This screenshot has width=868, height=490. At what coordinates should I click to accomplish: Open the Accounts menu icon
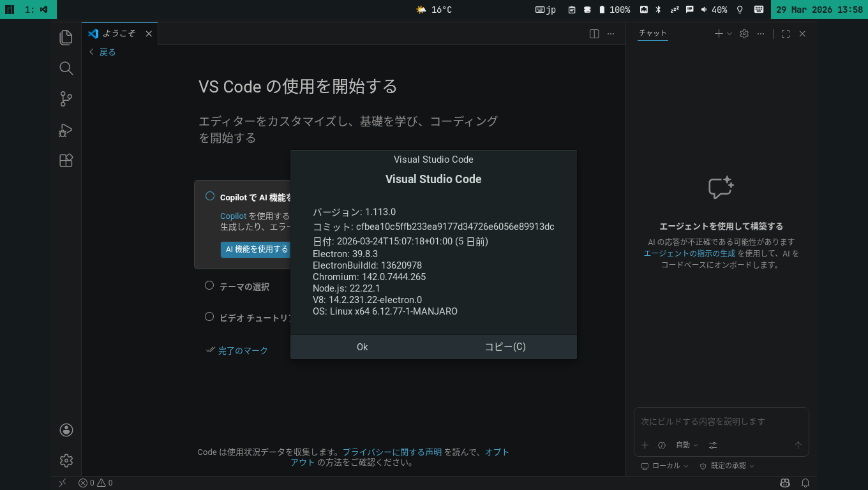[x=66, y=430]
